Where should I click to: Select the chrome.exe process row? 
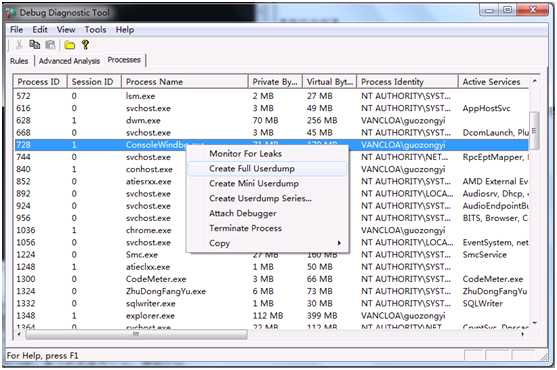pos(271,230)
